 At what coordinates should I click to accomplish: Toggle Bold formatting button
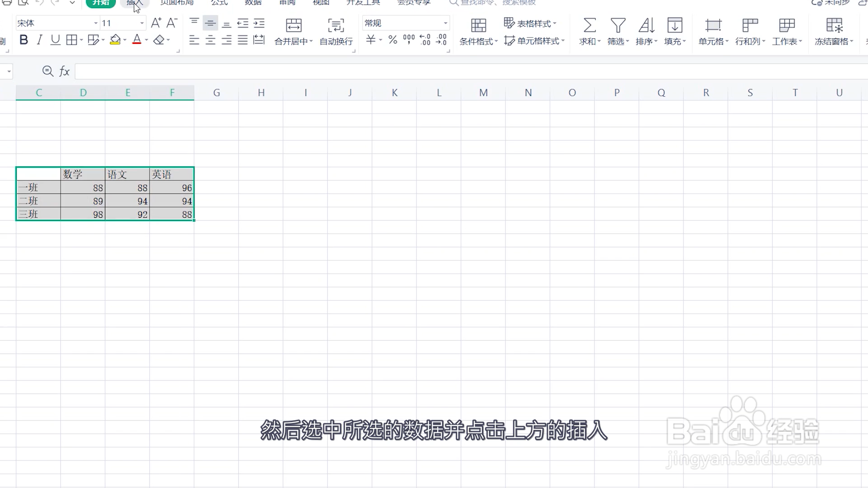click(24, 40)
